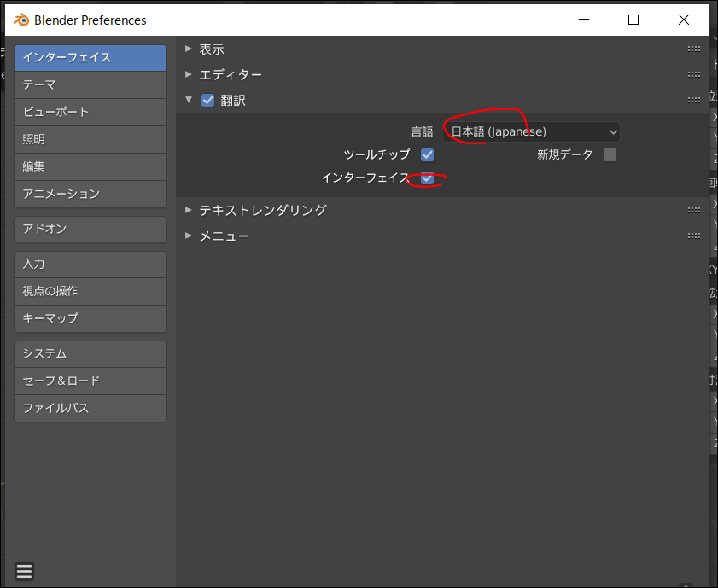Image resolution: width=718 pixels, height=588 pixels.
Task: Expand the テキストレンダリング panel
Action: [188, 210]
